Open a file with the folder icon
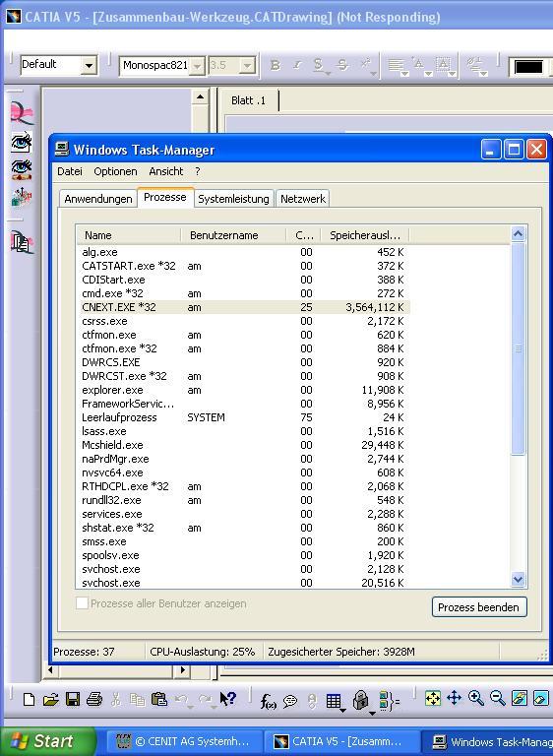The height and width of the screenshot is (756, 553). (50, 699)
